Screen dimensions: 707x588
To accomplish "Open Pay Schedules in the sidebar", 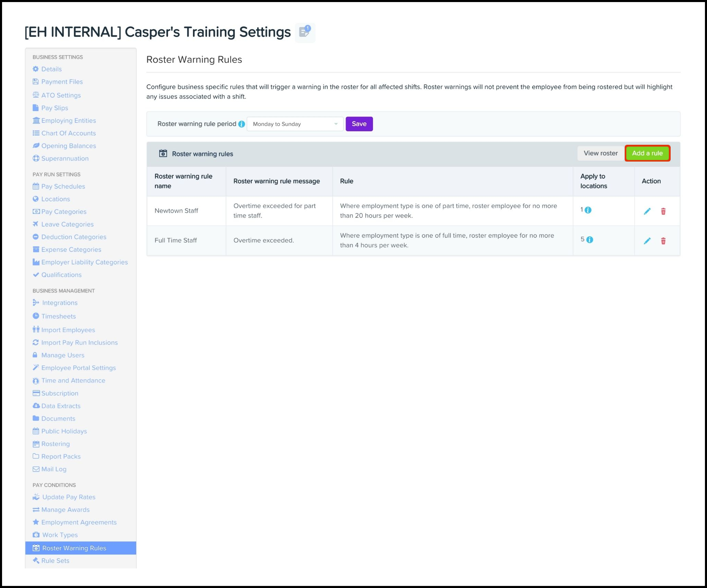I will pyautogui.click(x=63, y=186).
